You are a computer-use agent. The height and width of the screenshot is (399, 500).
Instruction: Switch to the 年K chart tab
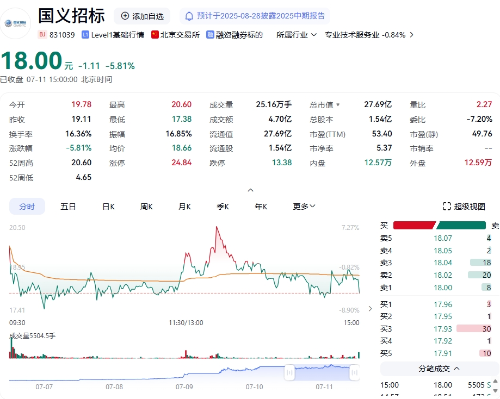[261, 206]
